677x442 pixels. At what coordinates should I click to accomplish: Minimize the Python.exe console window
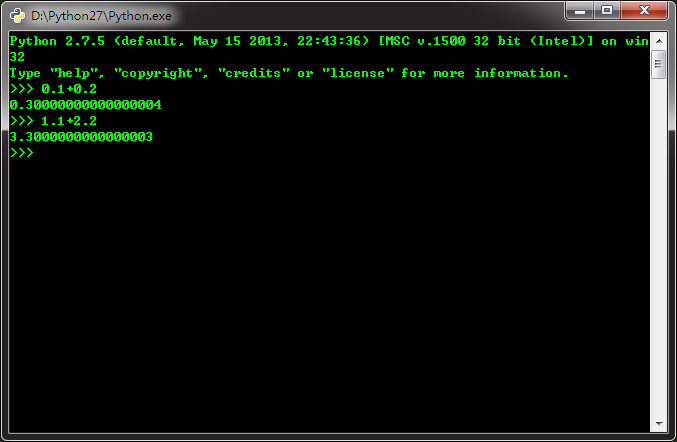[580, 11]
